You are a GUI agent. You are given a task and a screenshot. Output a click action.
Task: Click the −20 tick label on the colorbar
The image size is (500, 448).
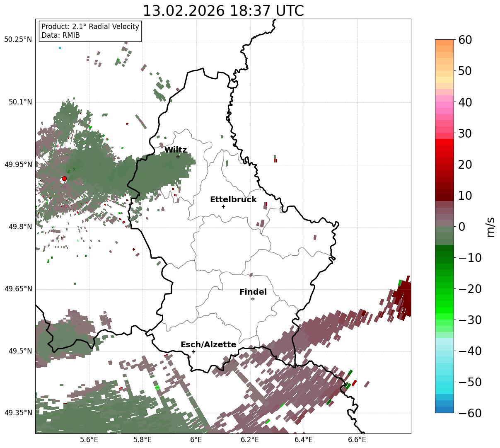point(470,289)
